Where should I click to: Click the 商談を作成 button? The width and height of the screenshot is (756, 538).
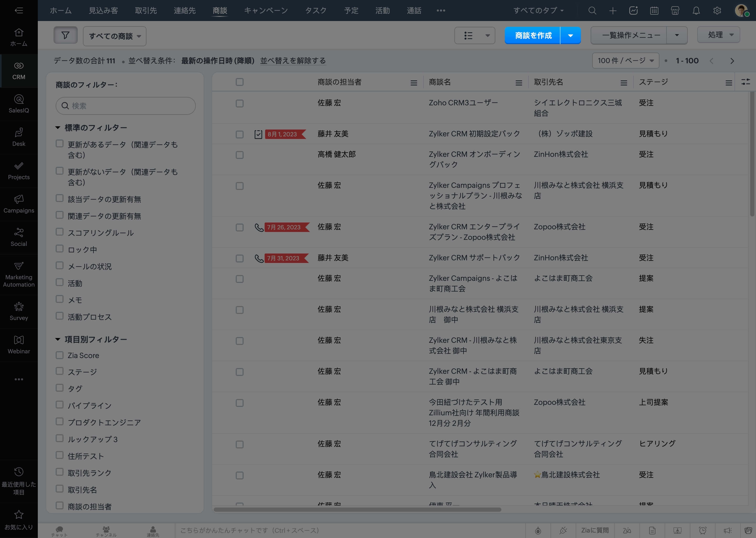click(533, 35)
